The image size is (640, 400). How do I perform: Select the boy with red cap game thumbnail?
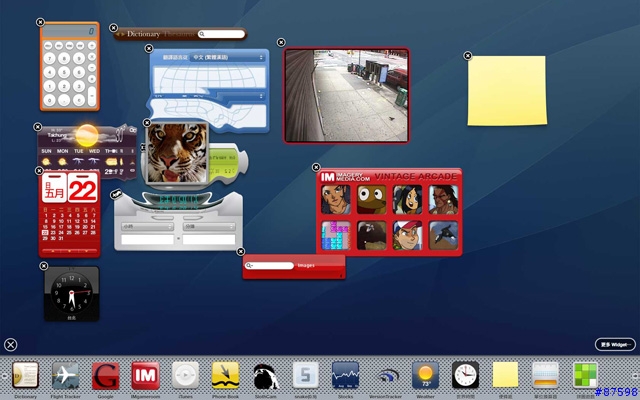(407, 236)
